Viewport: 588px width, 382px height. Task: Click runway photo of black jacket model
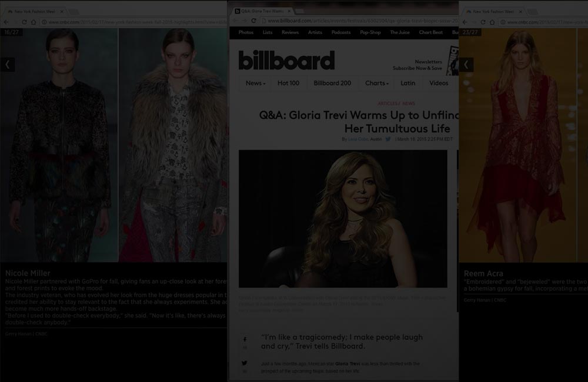[x=59, y=145]
